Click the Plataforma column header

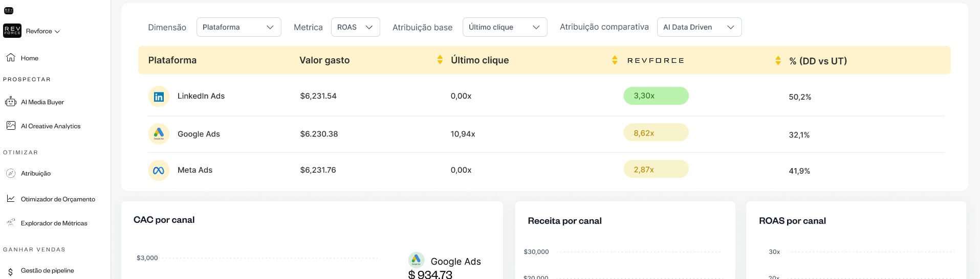click(x=172, y=60)
